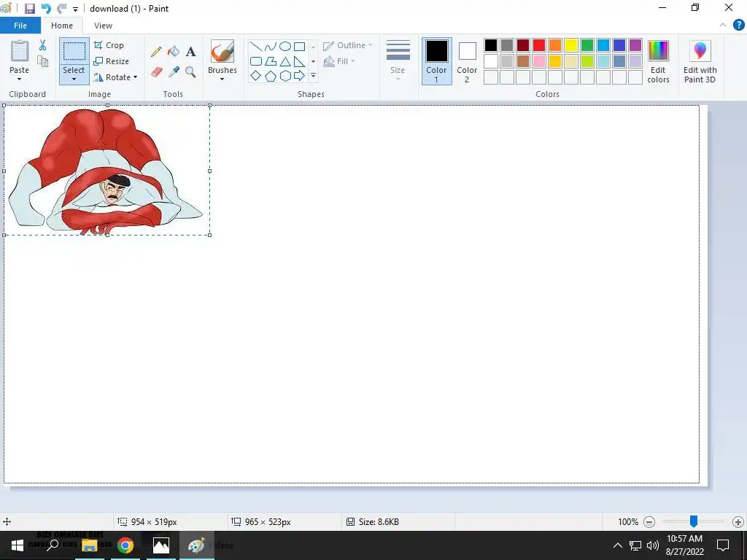Expand the Select dropdown arrow
This screenshot has height=560, width=747.
coord(74,79)
